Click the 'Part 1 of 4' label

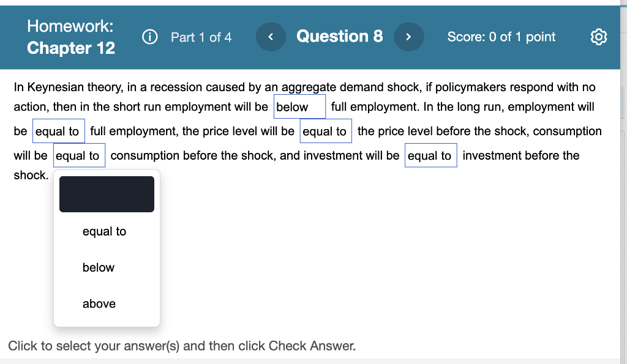[201, 37]
